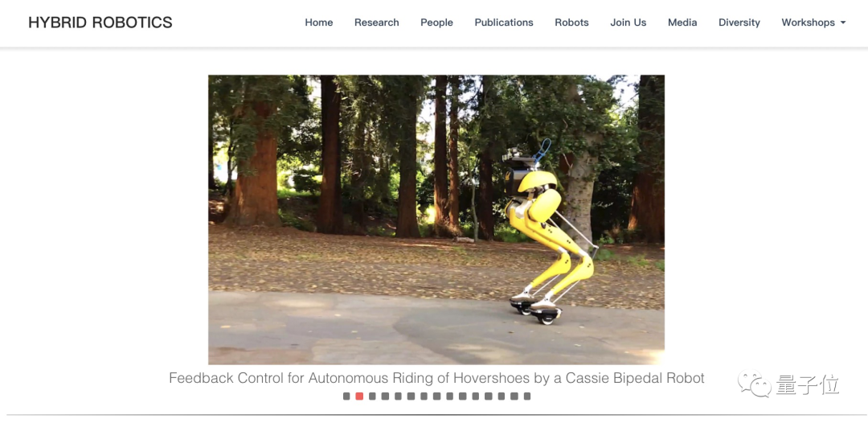Go to the Home page
Viewport: 868px width, 423px height.
(x=319, y=23)
